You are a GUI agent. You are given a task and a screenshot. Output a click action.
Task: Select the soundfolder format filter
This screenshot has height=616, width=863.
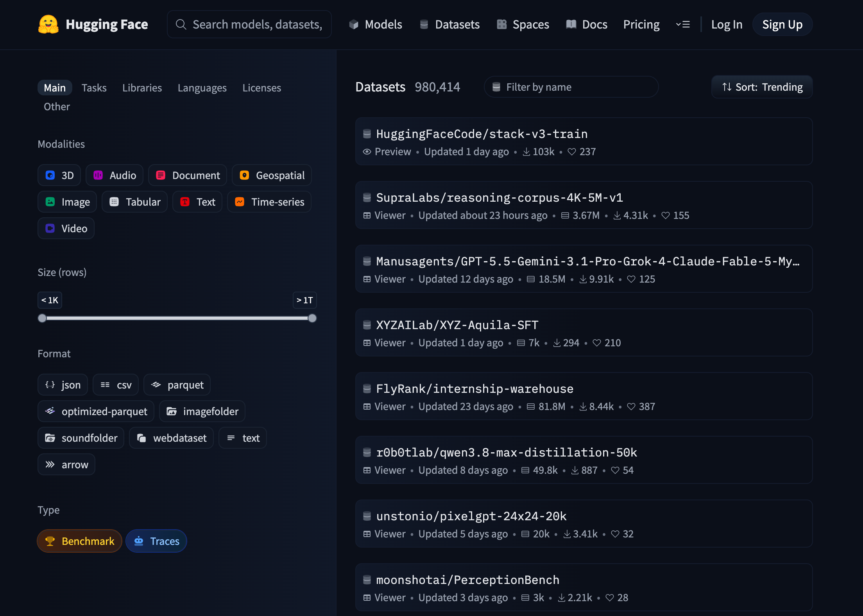click(x=81, y=438)
